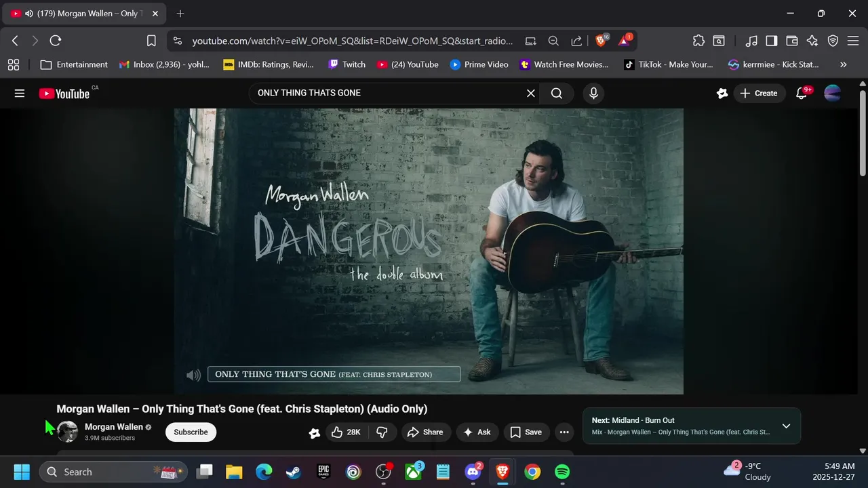Image resolution: width=868 pixels, height=488 pixels.
Task: Save video to a playlist
Action: pos(526,432)
